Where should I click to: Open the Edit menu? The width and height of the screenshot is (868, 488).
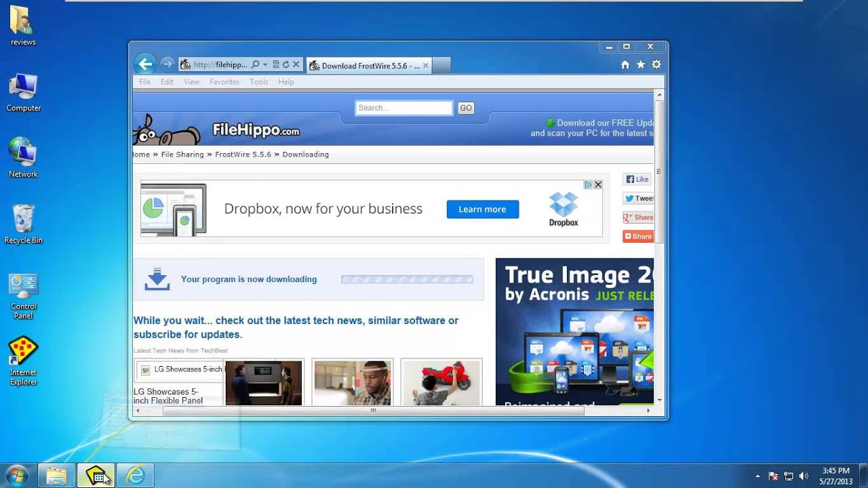(167, 82)
